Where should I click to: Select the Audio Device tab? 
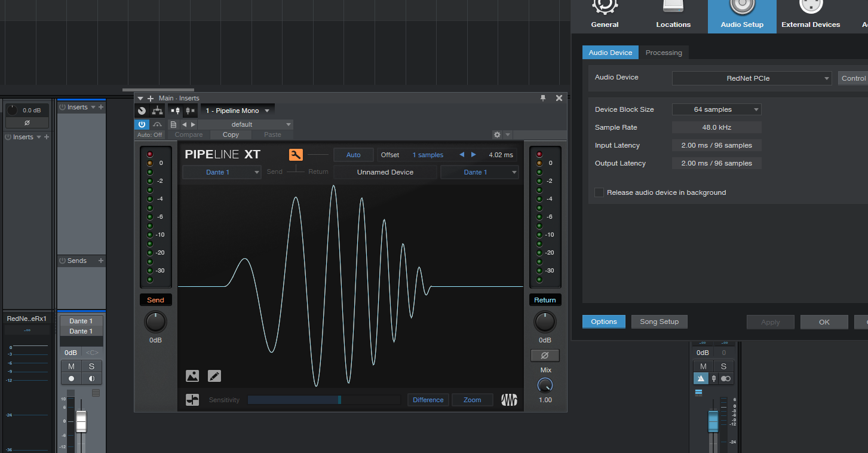[611, 53]
